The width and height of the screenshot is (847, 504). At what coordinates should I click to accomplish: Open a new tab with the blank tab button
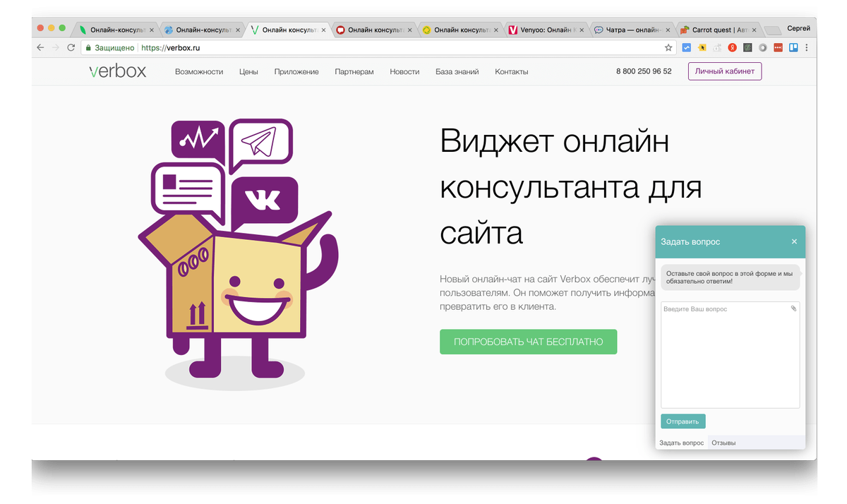click(773, 30)
